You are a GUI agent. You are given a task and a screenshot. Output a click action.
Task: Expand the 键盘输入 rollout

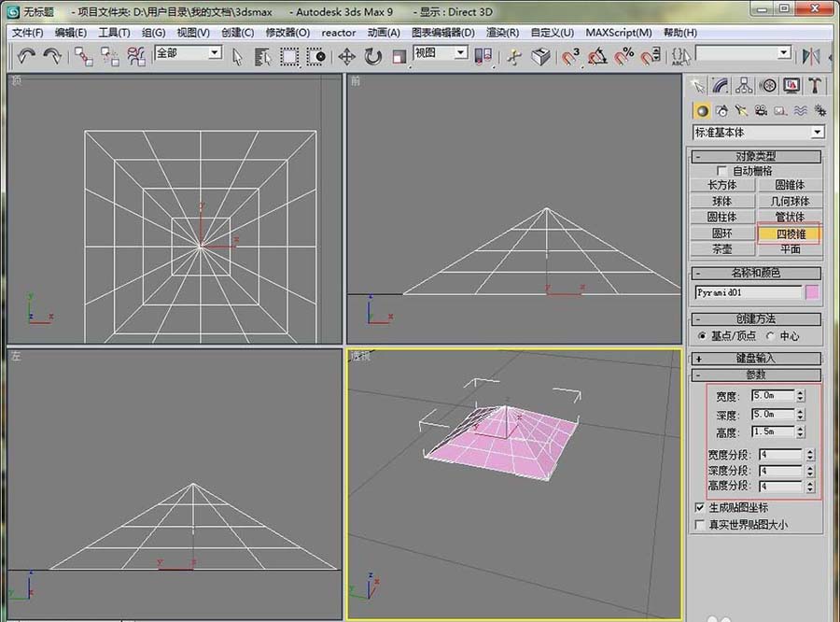(756, 358)
